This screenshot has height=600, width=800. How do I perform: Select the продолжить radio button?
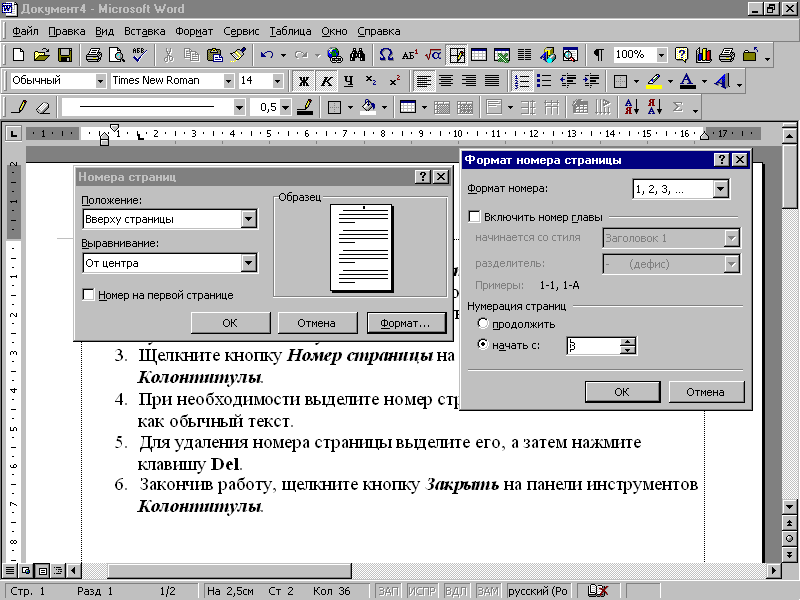pyautogui.click(x=482, y=323)
